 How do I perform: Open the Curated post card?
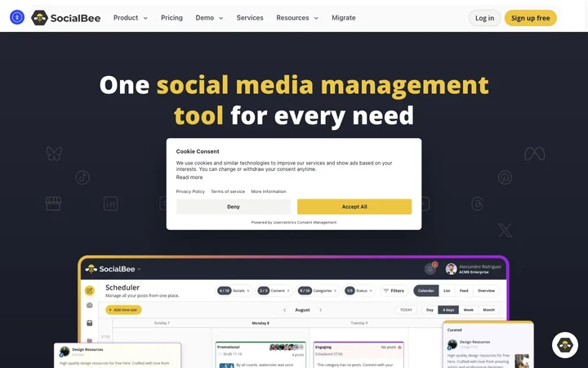click(x=488, y=345)
